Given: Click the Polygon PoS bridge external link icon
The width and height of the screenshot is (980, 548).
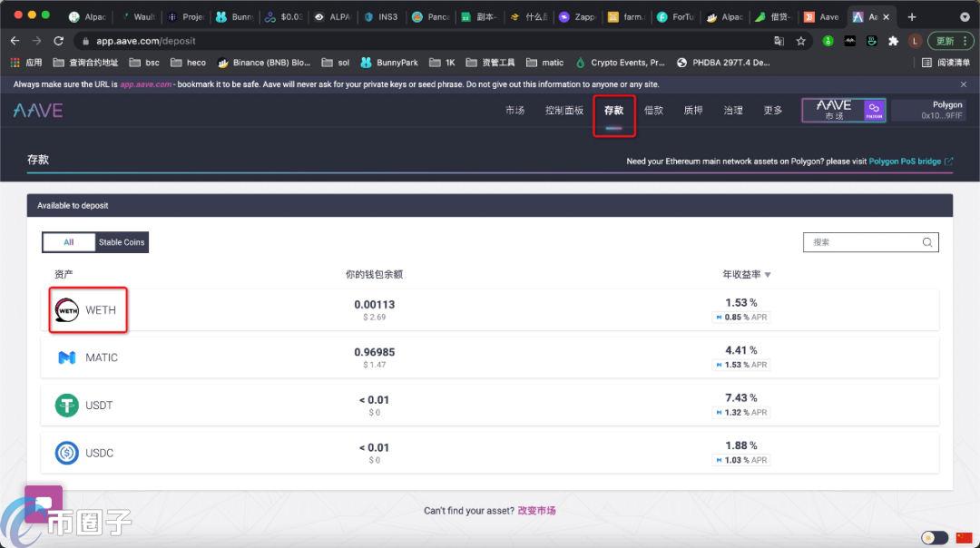Looking at the screenshot, I should (948, 161).
